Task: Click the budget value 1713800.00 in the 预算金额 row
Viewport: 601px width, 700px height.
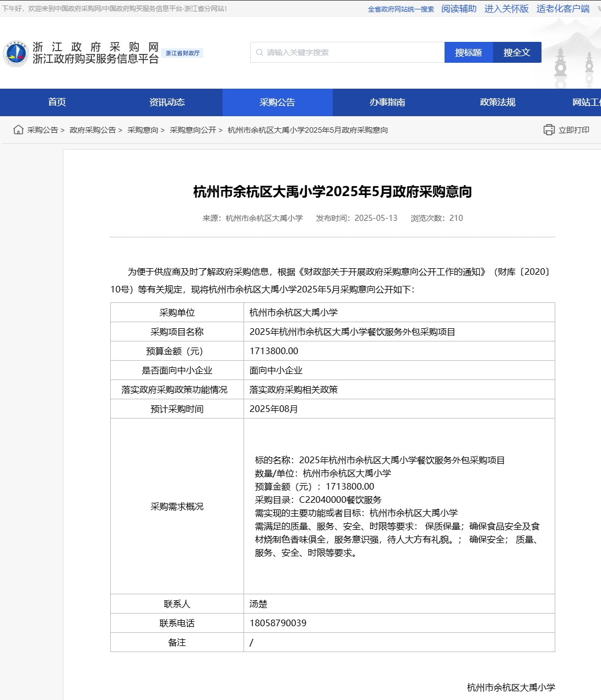Action: point(274,351)
